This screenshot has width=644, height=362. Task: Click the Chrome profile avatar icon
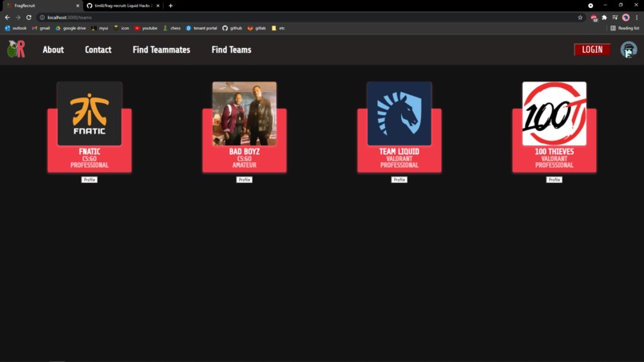pyautogui.click(x=626, y=18)
